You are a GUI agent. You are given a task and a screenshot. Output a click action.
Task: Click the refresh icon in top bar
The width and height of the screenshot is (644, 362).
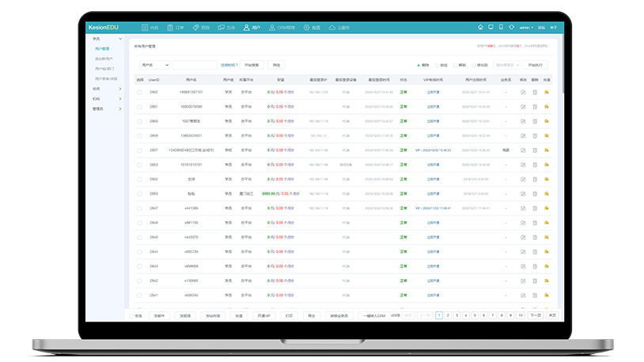click(x=512, y=27)
